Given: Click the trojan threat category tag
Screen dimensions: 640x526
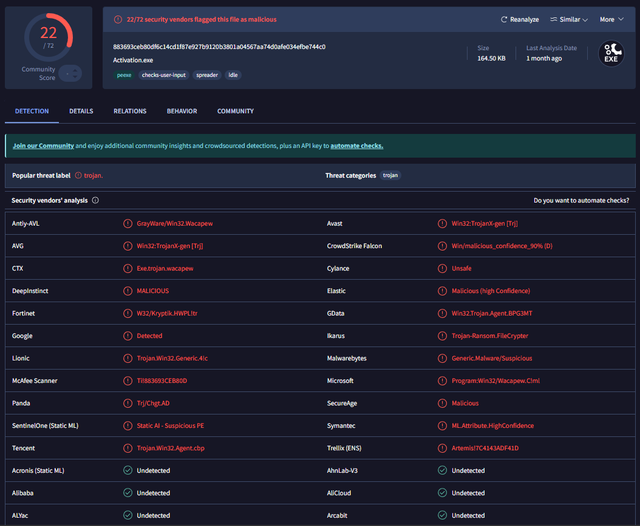Looking at the screenshot, I should (x=390, y=175).
